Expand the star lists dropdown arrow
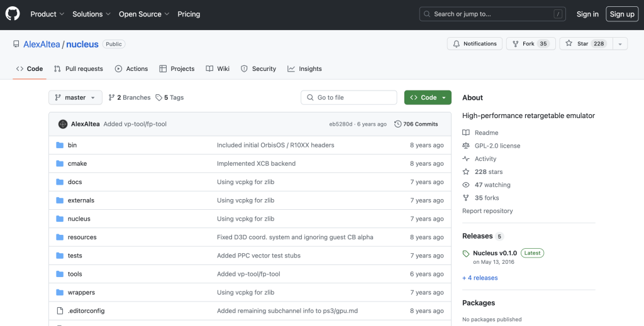The height and width of the screenshot is (326, 644). coord(620,43)
